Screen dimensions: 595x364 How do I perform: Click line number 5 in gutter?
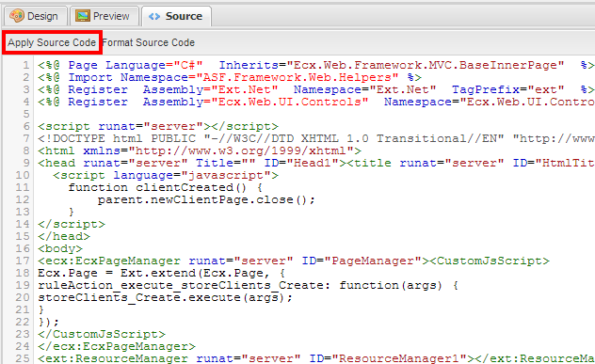(25, 114)
